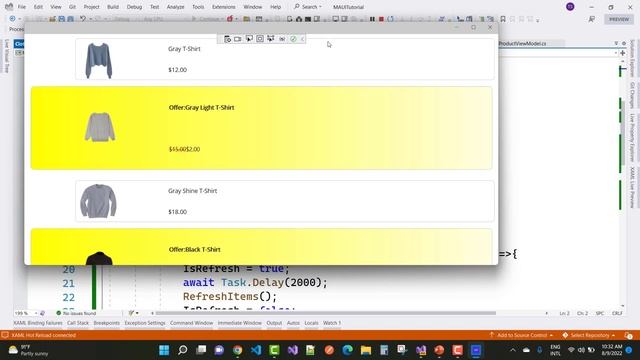The width and height of the screenshot is (640, 360).
Task: Select the Gray Shine T-Shirt item
Action: tap(284, 201)
